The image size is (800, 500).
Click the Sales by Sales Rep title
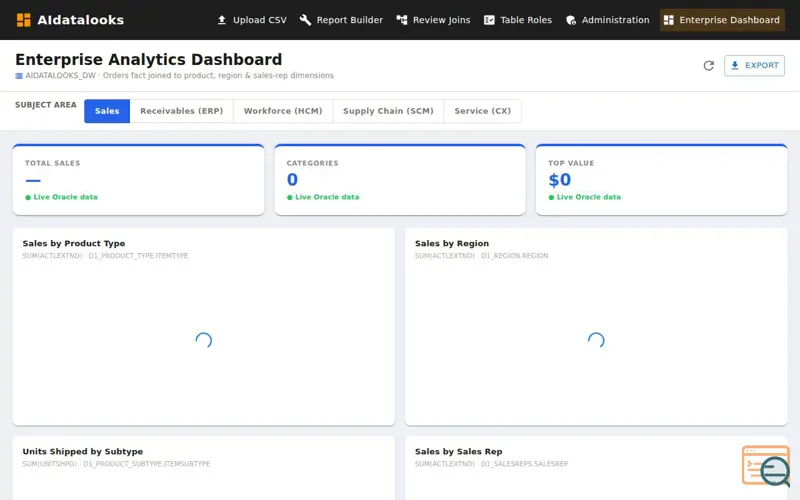[458, 452]
